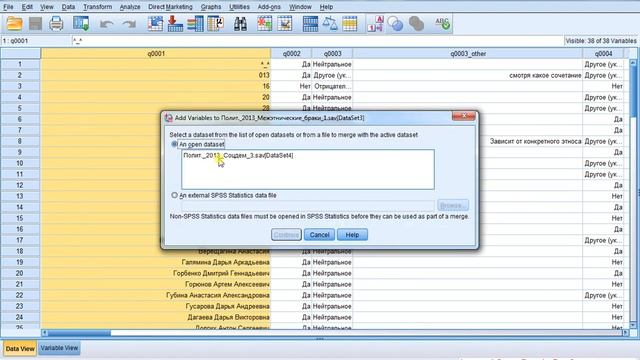Click the Value labels icon
This screenshot has height=360, width=640.
pyautogui.click(x=376, y=24)
